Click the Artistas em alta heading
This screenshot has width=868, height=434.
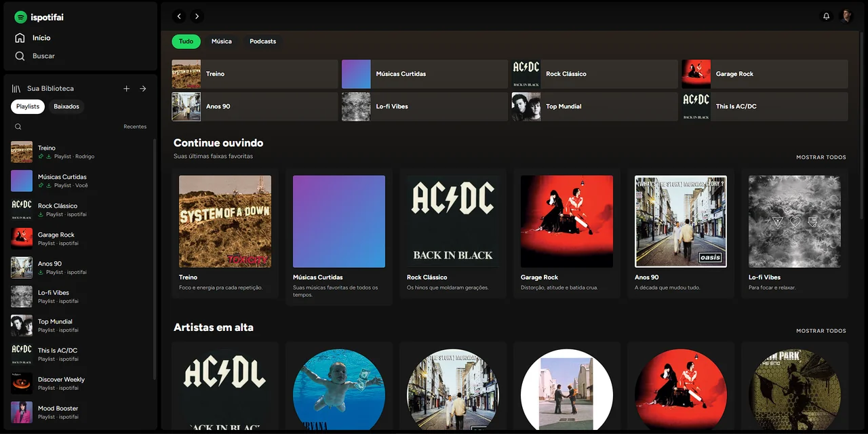(x=214, y=328)
